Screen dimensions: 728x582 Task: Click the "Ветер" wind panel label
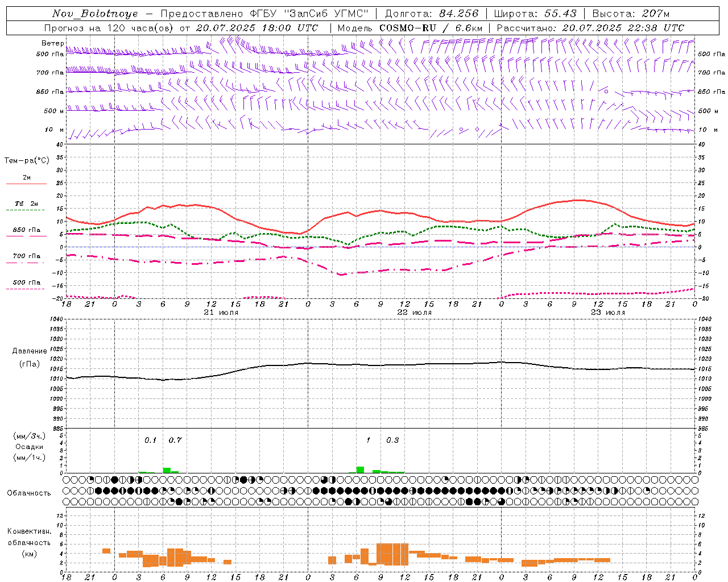[x=52, y=43]
